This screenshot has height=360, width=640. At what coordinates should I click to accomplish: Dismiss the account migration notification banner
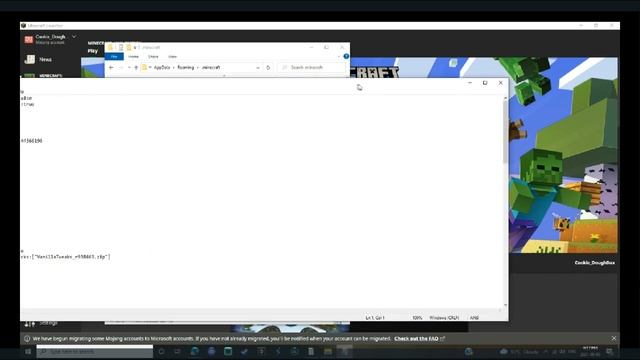click(613, 338)
